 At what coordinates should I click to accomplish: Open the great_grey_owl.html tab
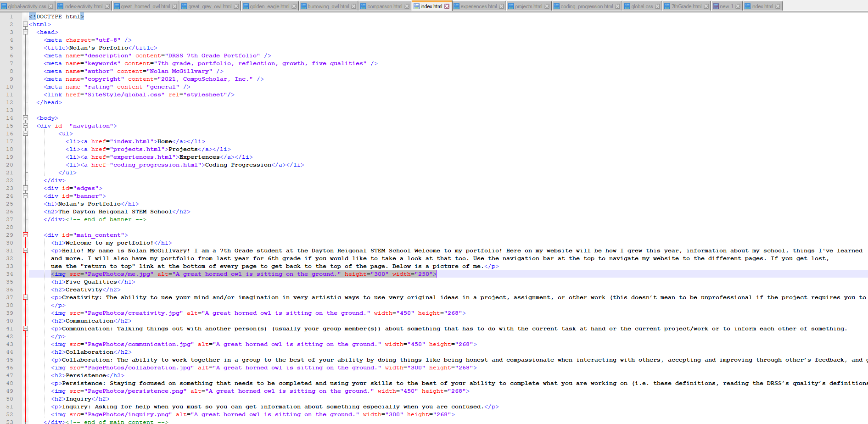pyautogui.click(x=210, y=6)
